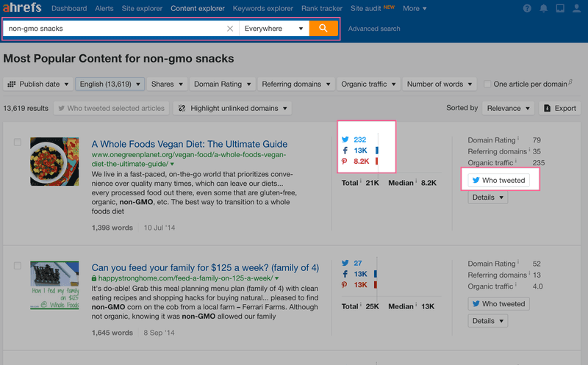Screen dimensions: 588x365
Task: Click info icon beside Referring domains 35
Action: [x=529, y=150]
